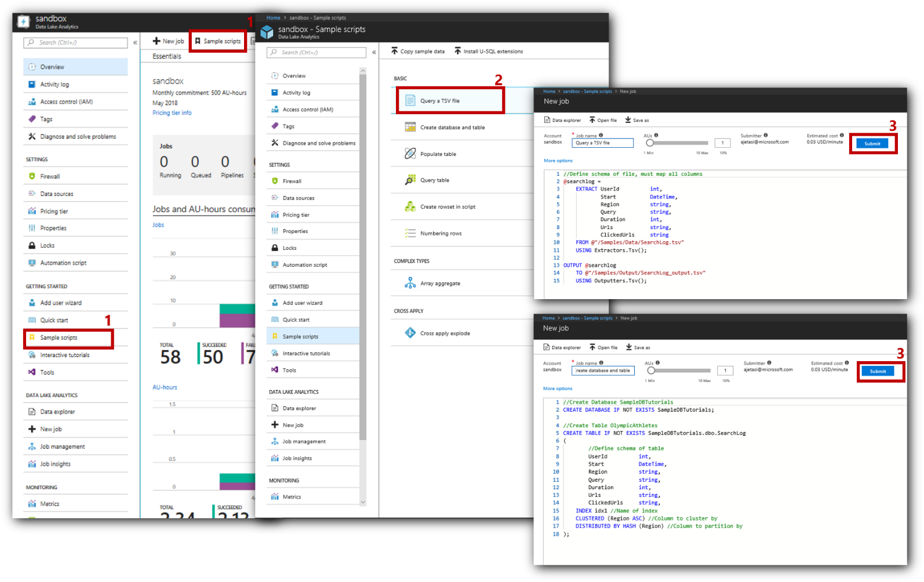
Task: Expand More options in upper New job window
Action: pos(558,161)
